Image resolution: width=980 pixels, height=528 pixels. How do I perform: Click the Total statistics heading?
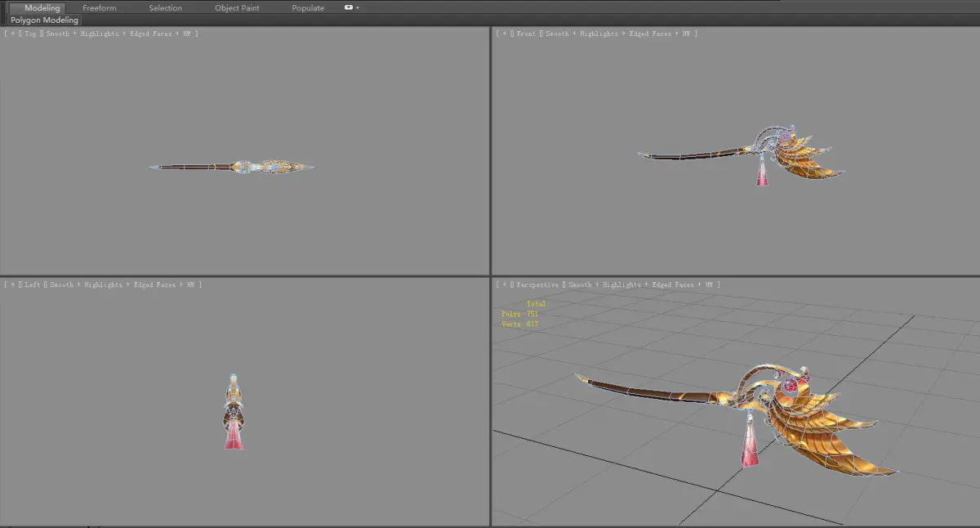pos(536,304)
